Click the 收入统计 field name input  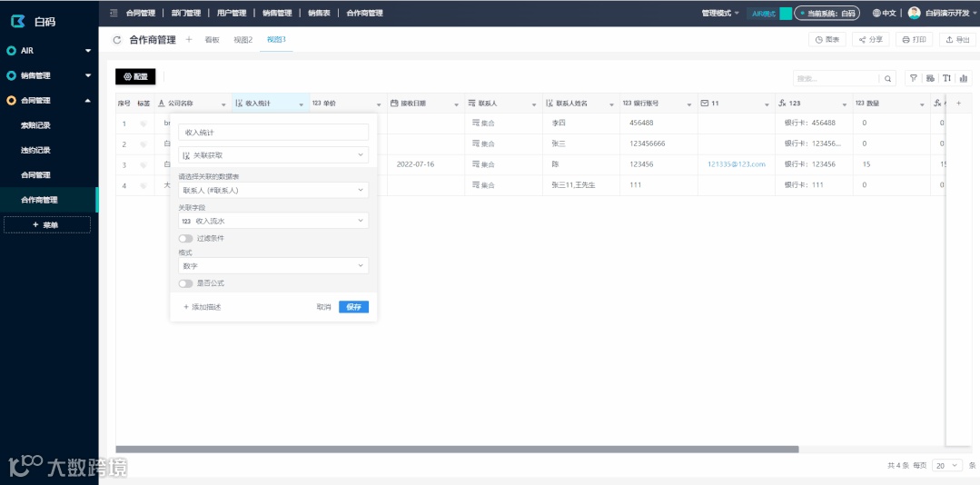click(273, 133)
